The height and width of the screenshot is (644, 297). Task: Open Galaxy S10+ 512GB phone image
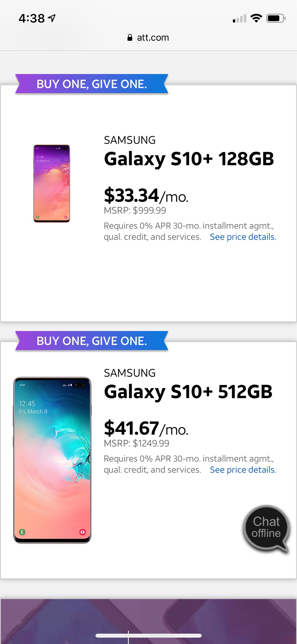pyautogui.click(x=52, y=460)
